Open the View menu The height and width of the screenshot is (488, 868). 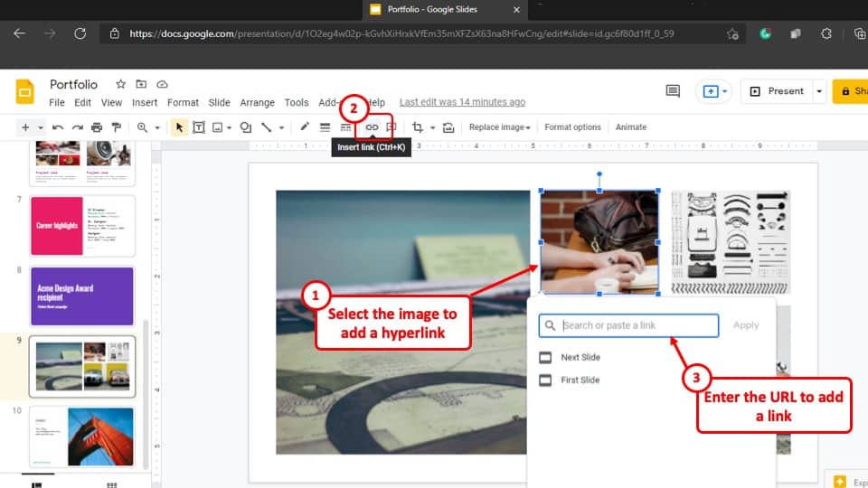(x=111, y=102)
